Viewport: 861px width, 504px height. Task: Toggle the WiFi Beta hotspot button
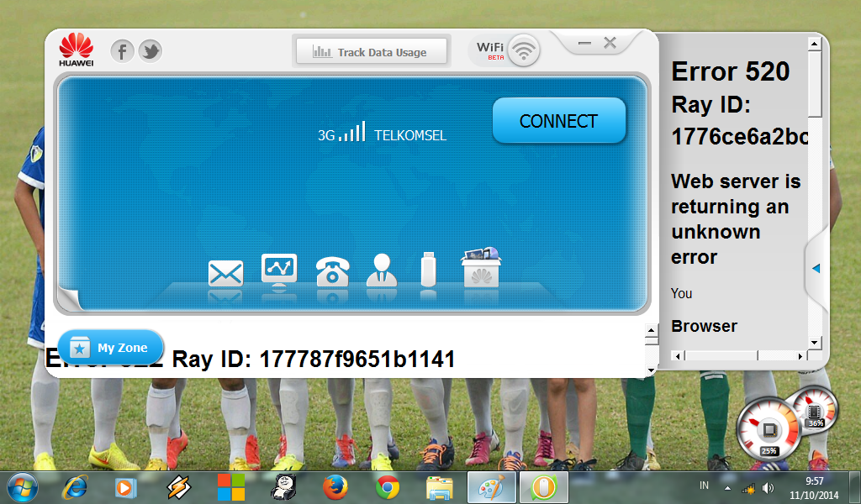coord(523,50)
